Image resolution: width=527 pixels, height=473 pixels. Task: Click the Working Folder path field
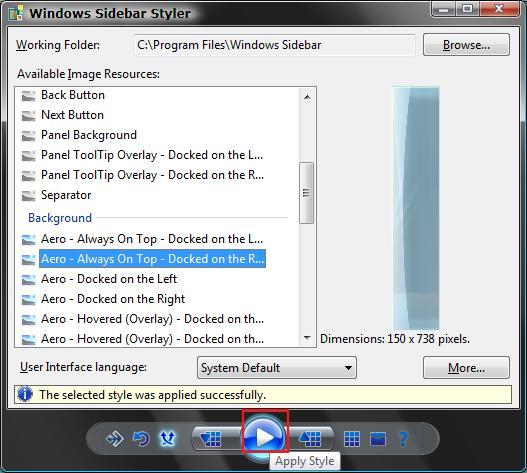(275, 45)
